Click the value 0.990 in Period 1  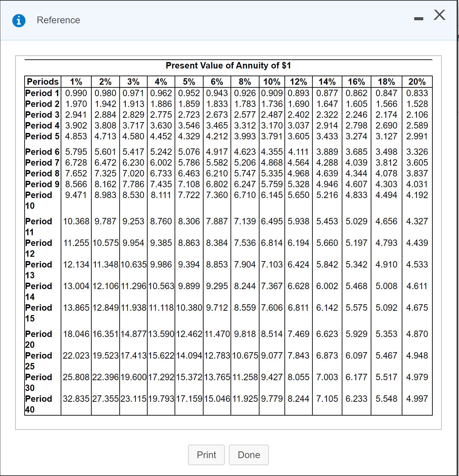click(76, 93)
